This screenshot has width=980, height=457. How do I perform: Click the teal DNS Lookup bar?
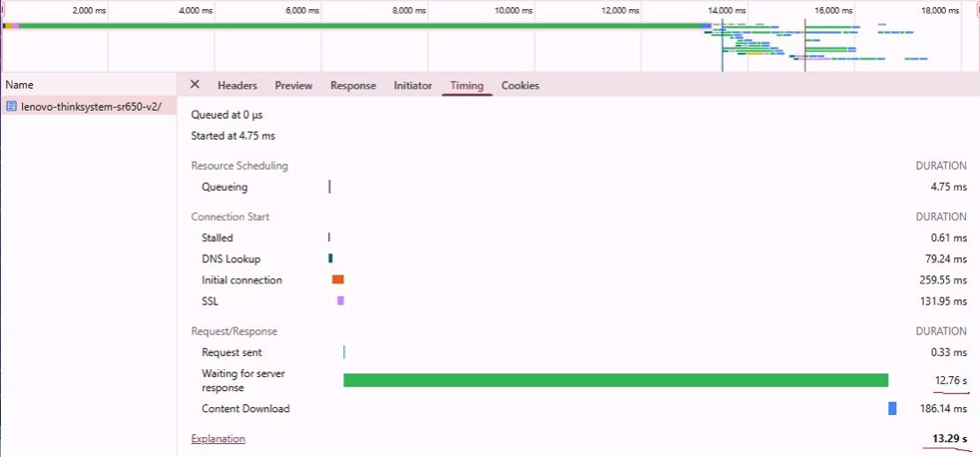tap(330, 258)
